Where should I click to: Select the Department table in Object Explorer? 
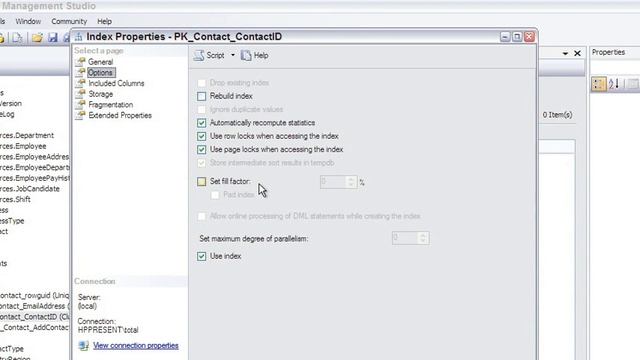tap(27, 136)
